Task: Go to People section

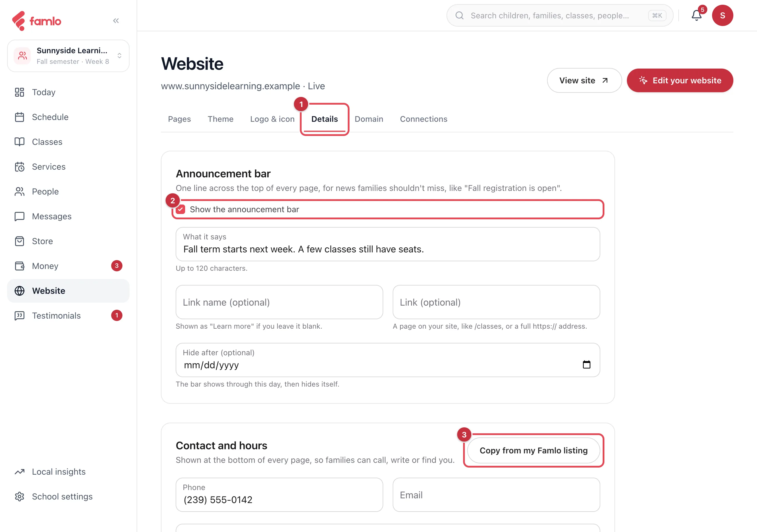Action: pyautogui.click(x=68, y=192)
